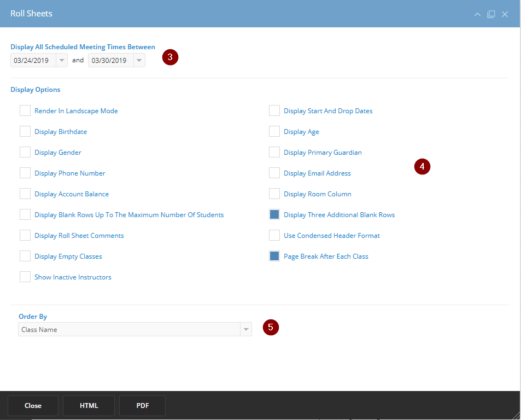The image size is (521, 420).
Task: Check Display Blank Rows Up To Maximum Students
Action: click(25, 214)
